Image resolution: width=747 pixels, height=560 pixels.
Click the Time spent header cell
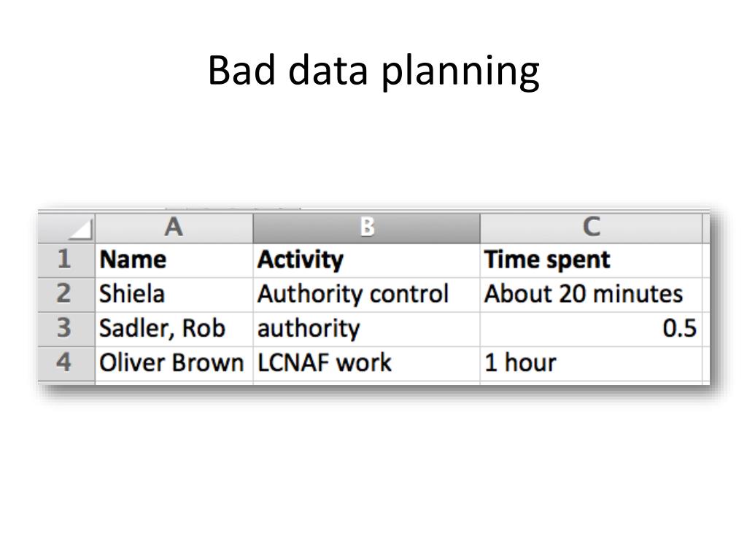pos(591,260)
